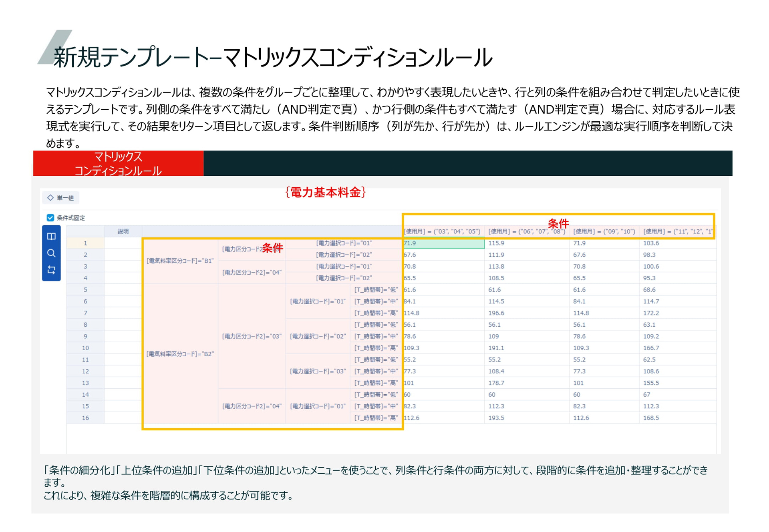Screen dimensions: 769x532
Task: Click condition cell [電力選択コード]="03"
Action: click(318, 371)
